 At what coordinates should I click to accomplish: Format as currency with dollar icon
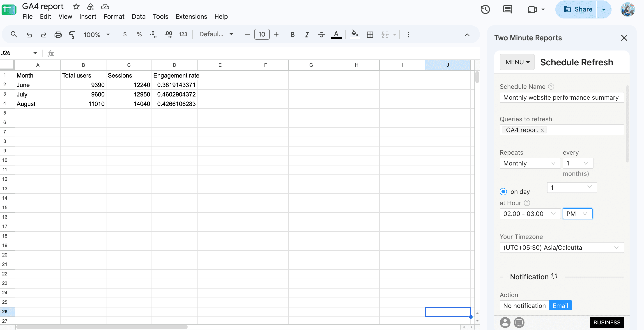pos(125,34)
